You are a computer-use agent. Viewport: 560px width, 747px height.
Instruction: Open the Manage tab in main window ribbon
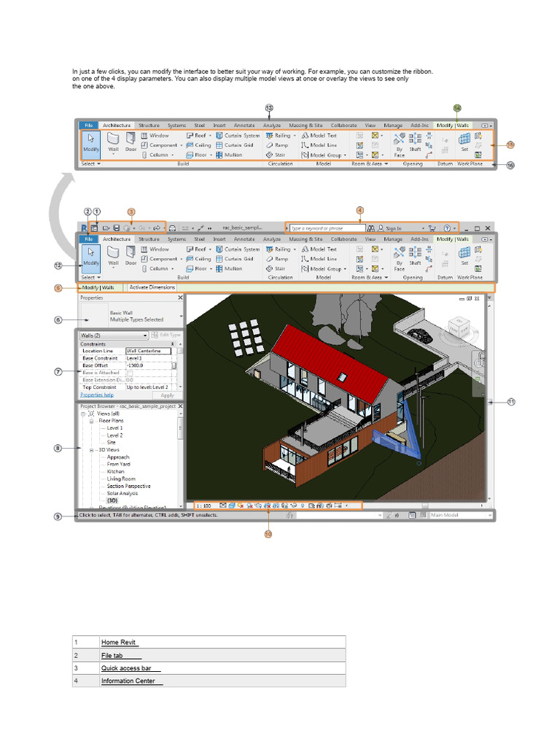pos(393,239)
